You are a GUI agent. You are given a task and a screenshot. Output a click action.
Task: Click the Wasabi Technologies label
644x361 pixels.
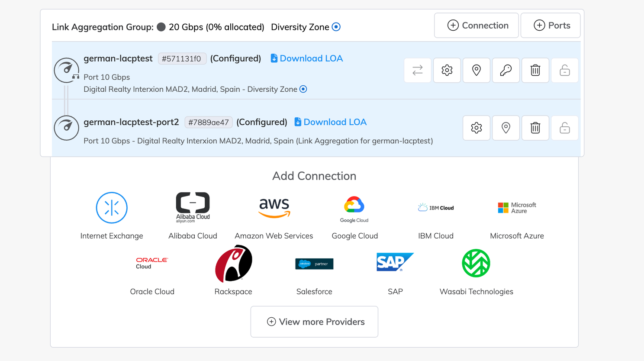pos(476,292)
